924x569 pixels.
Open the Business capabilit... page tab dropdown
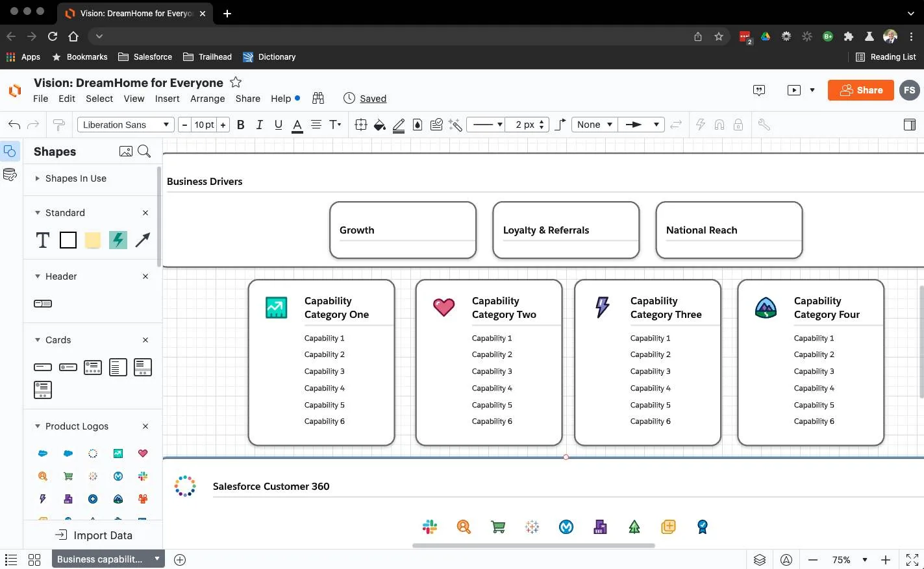click(157, 559)
